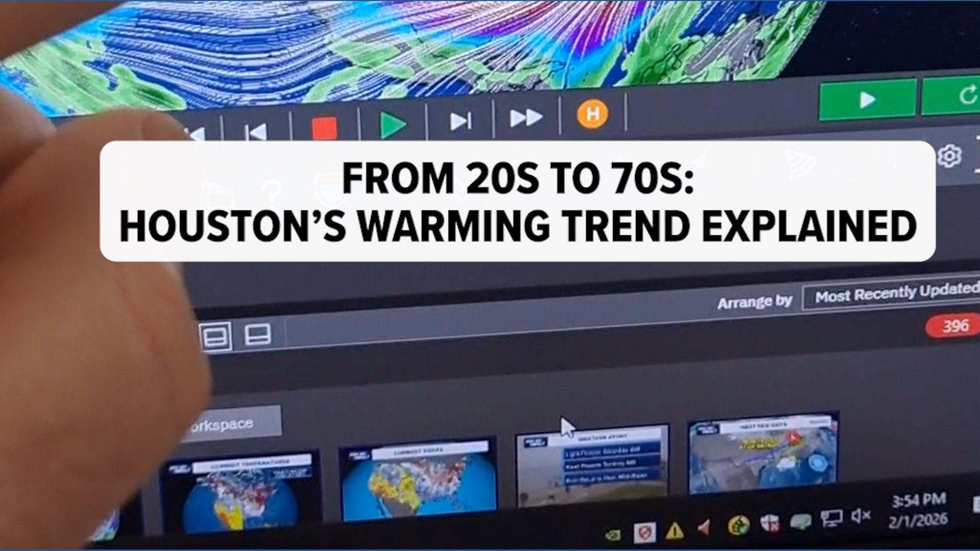Open the Current Temps US map thumbnail
This screenshot has width=980, height=551.
coord(419,480)
